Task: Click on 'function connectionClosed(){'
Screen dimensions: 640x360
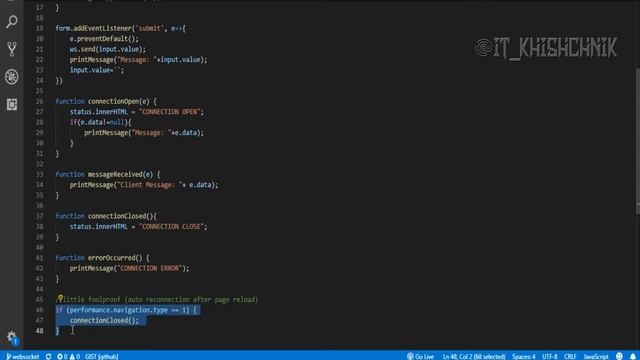Action: pos(106,216)
